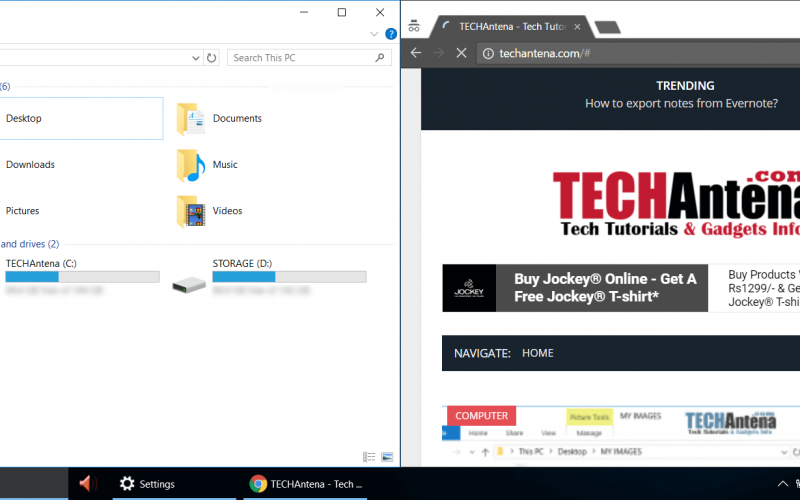The height and width of the screenshot is (500, 800).
Task: Switch to Chrome TECHAntena taskbar item
Action: pyautogui.click(x=305, y=484)
